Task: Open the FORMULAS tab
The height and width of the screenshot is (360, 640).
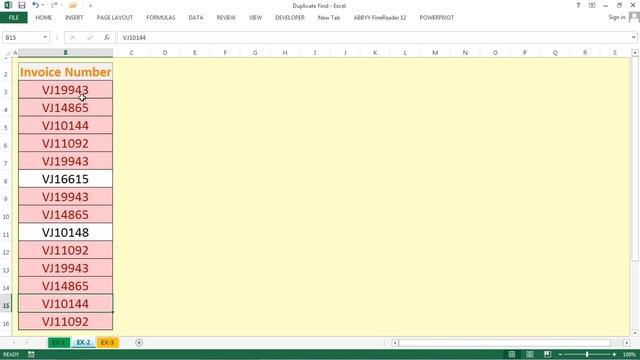Action: (161, 18)
